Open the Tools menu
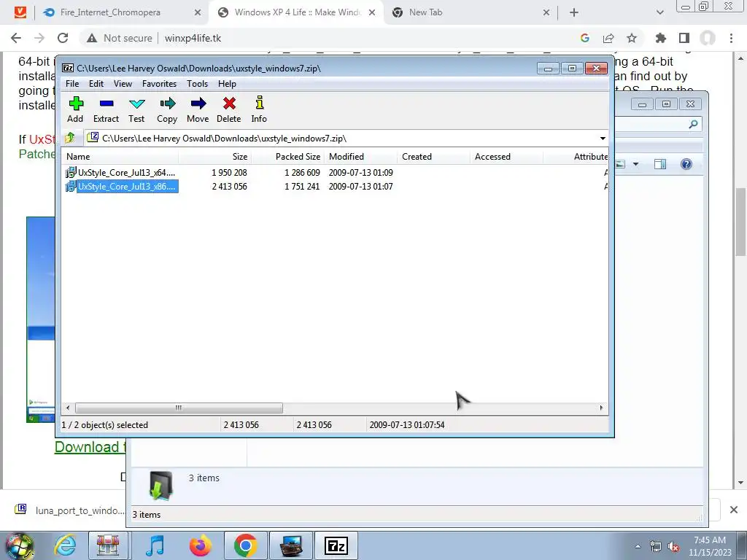 coord(197,84)
